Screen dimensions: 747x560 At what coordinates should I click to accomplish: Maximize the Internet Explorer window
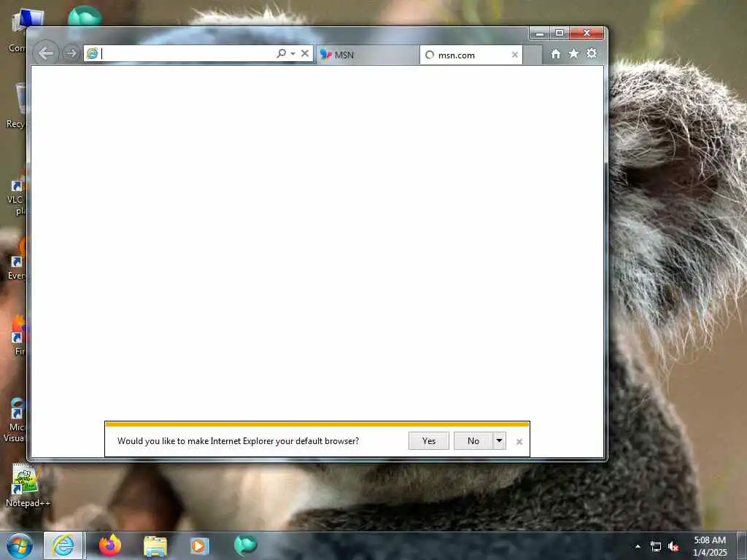[560, 34]
